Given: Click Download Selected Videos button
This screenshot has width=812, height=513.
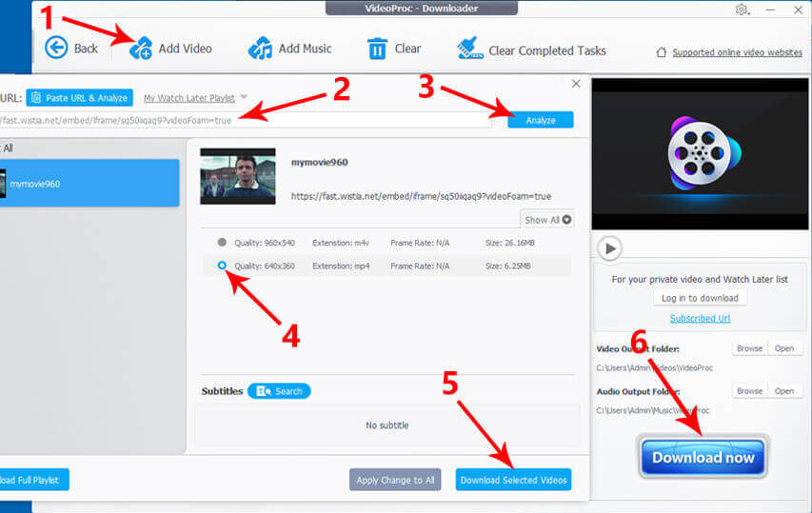Looking at the screenshot, I should click(x=513, y=480).
